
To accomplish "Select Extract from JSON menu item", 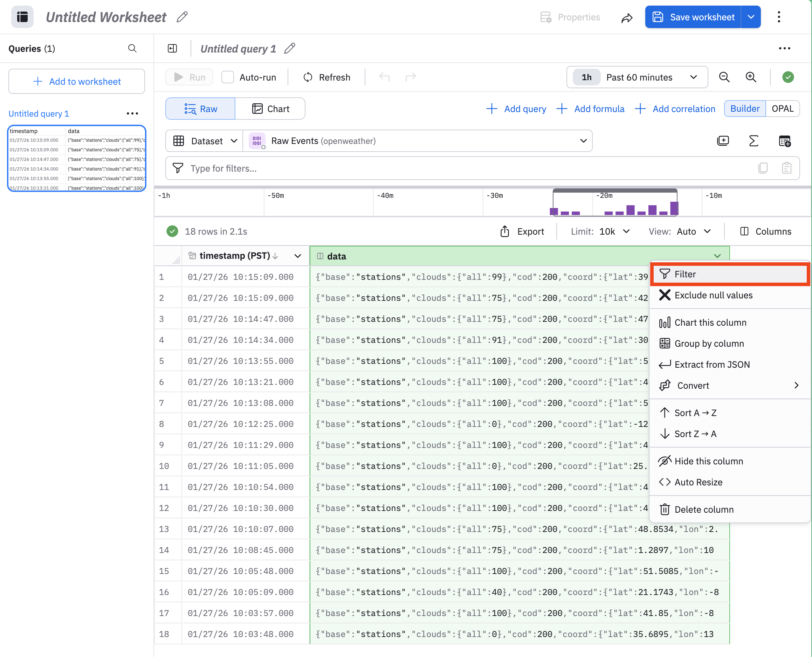I will (x=712, y=365).
